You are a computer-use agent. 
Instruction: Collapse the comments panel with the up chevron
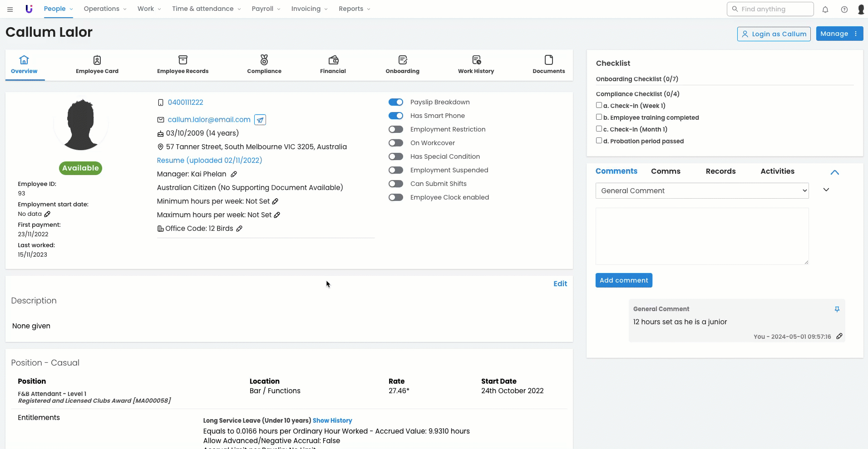pos(834,172)
